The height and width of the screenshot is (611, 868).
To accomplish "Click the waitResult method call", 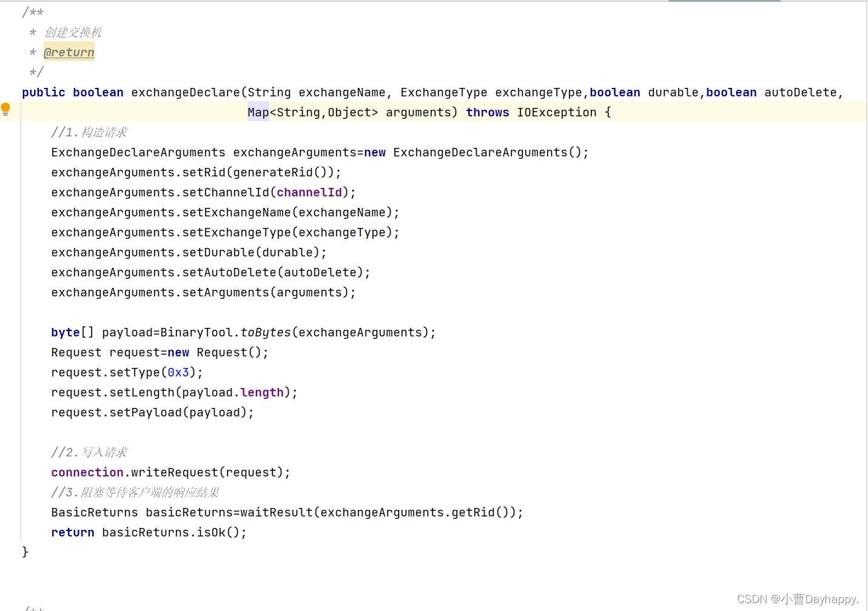I will tap(277, 512).
